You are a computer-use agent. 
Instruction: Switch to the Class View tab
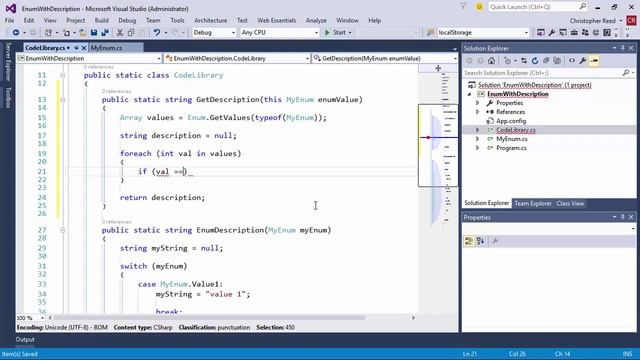point(570,203)
